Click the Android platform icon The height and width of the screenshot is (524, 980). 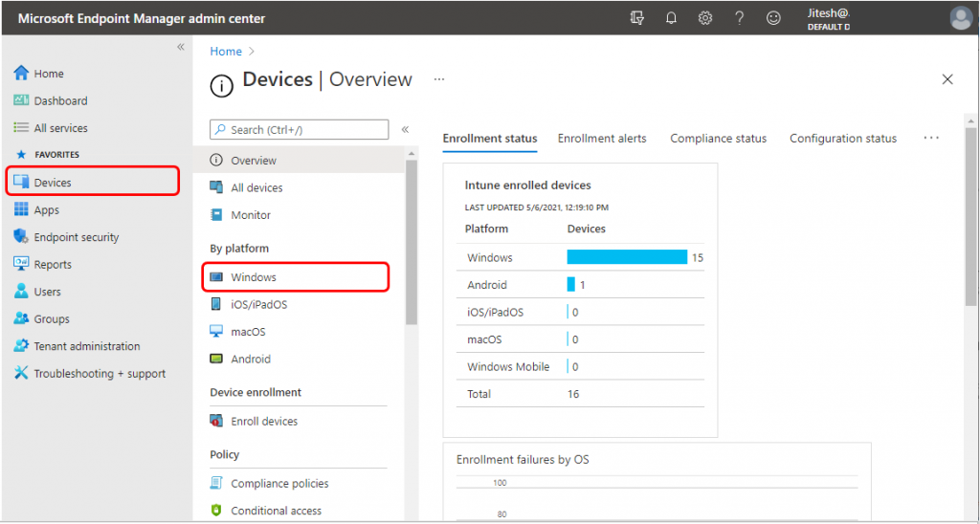tap(216, 360)
